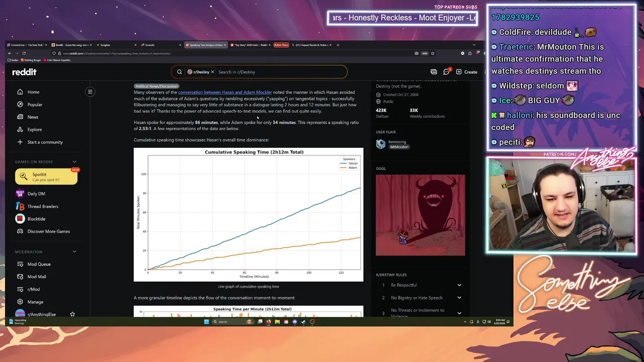Collapse the Games on Reddit section
This screenshot has width=644, height=362.
point(74,162)
